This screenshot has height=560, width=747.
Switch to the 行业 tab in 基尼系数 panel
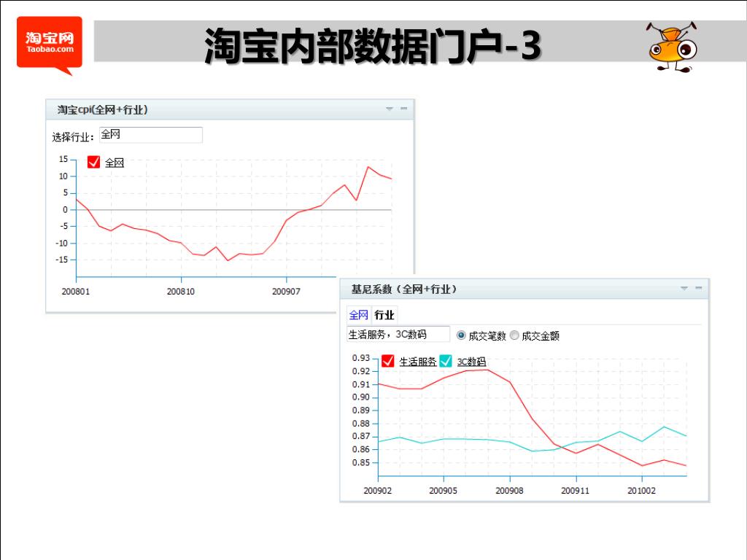(x=384, y=315)
